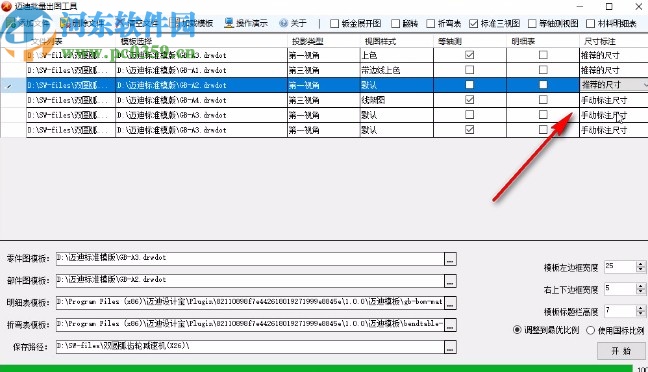Uncheck the 标准三视图 checkbox

point(474,24)
